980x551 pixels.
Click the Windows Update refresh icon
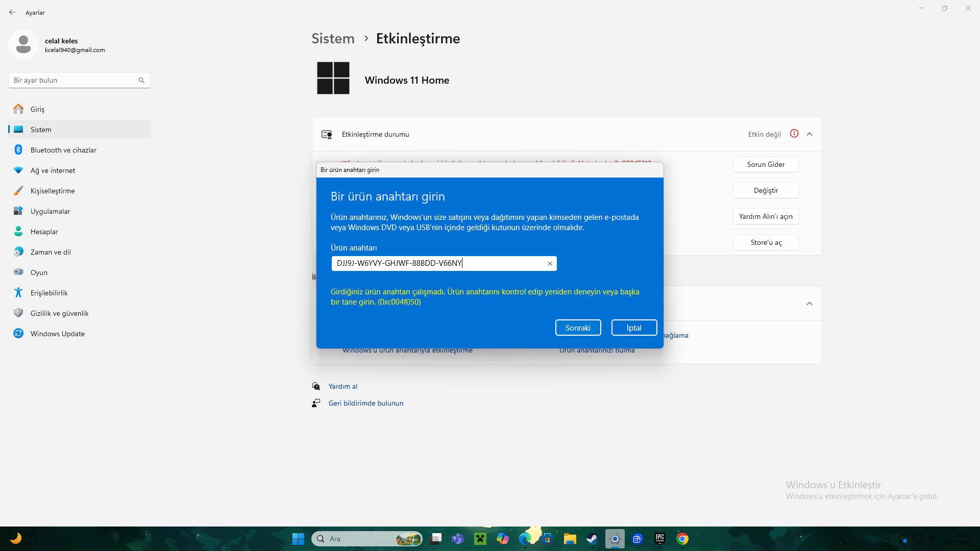click(x=18, y=334)
